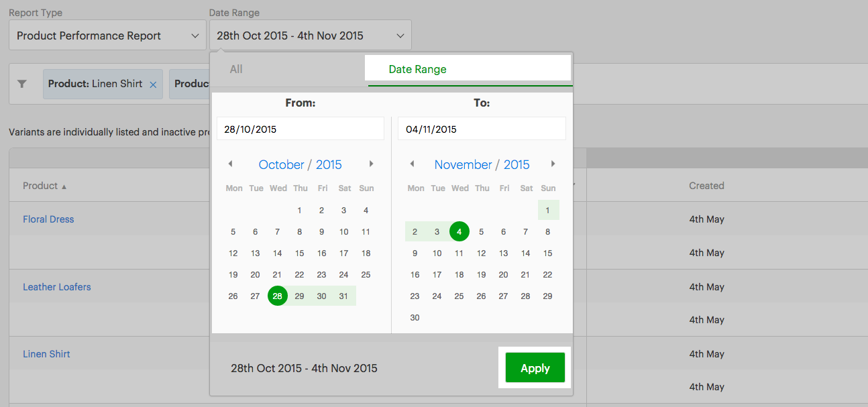Sort by Product column arrow

(64, 186)
